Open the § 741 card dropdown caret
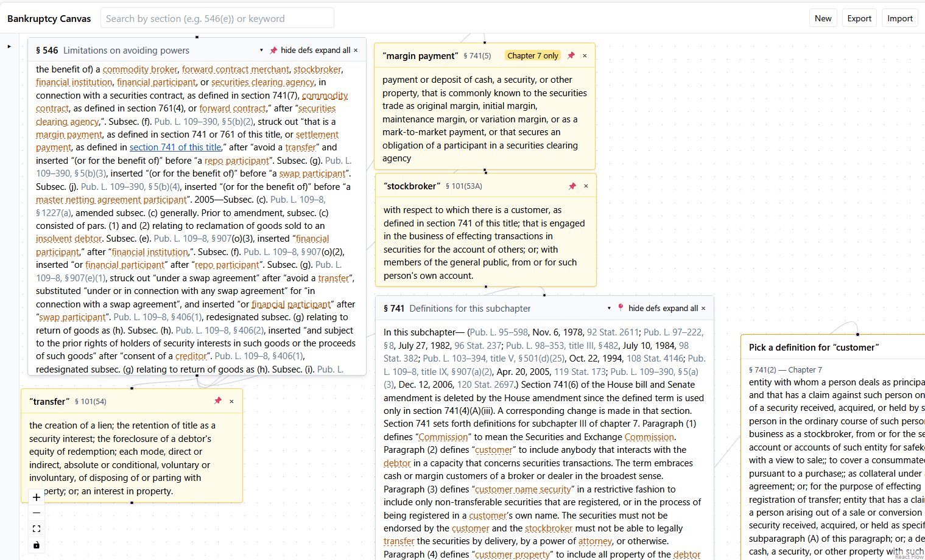 (609, 308)
